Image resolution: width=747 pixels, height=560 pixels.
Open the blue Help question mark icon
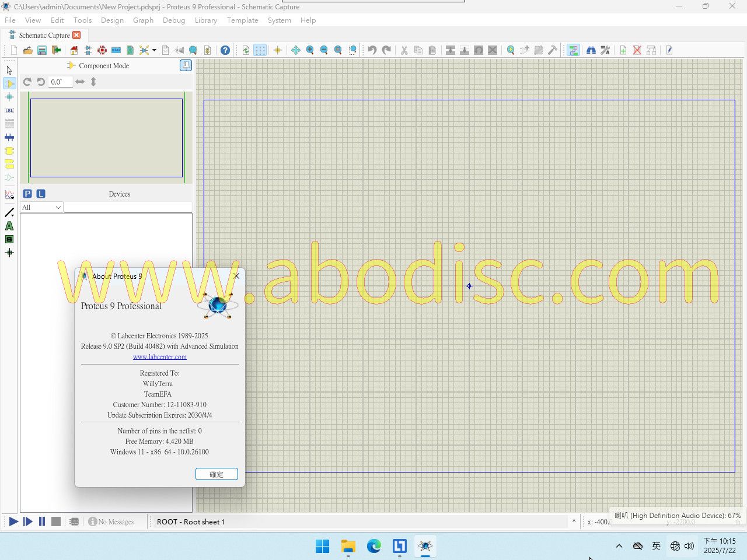[x=225, y=50]
